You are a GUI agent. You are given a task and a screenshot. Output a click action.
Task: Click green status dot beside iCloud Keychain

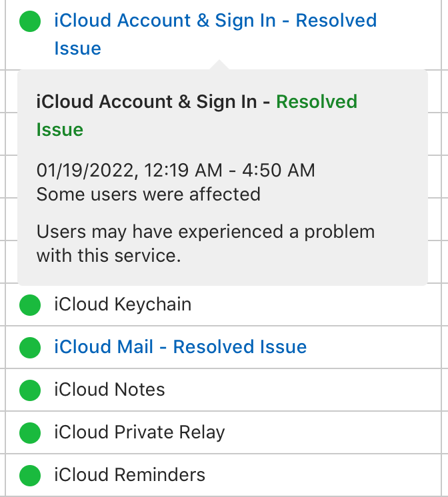pyautogui.click(x=30, y=305)
